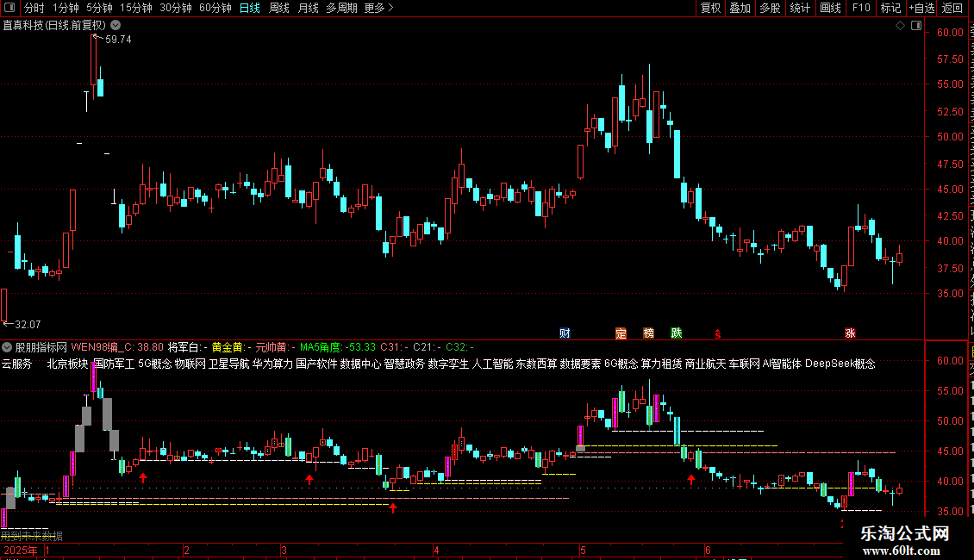Click the 车联网 concept tag
Image resolution: width=974 pixels, height=560 pixels.
[x=744, y=364]
